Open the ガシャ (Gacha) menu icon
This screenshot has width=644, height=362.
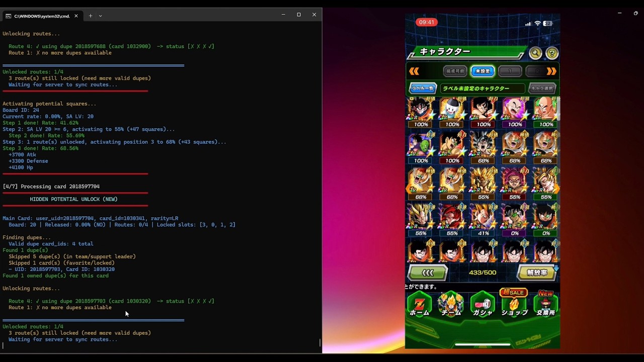pyautogui.click(x=482, y=303)
